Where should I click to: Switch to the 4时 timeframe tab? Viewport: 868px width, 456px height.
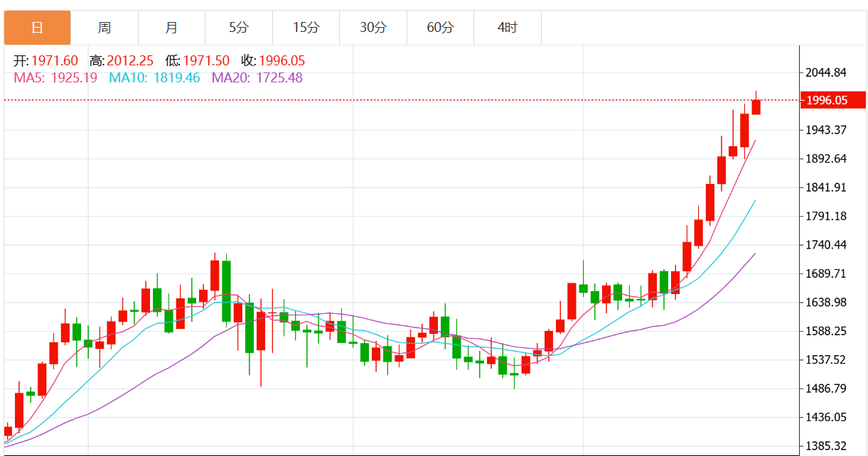508,28
